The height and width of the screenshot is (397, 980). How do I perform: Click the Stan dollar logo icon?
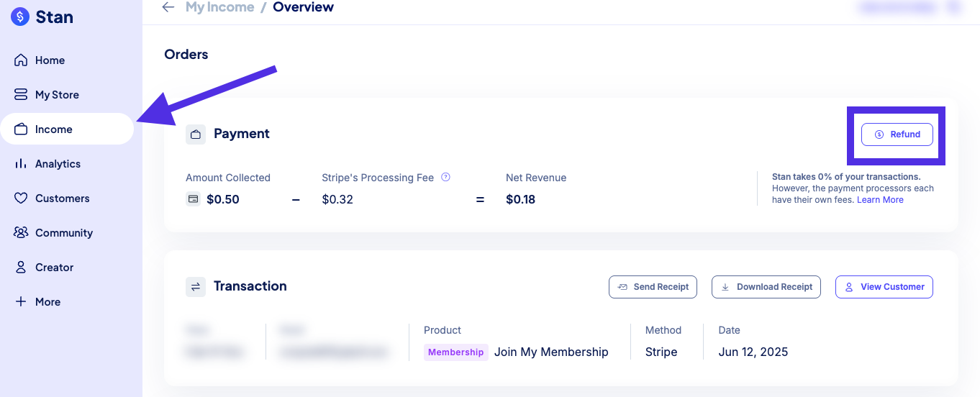[x=20, y=17]
